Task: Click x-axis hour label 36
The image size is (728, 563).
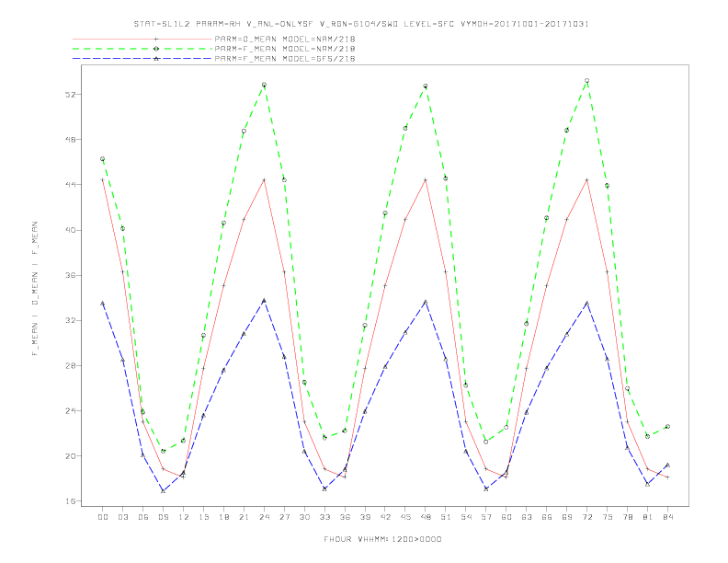Action: point(345,517)
